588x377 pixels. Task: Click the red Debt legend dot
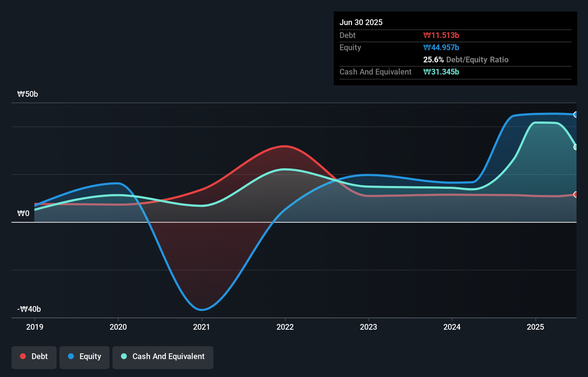23,356
